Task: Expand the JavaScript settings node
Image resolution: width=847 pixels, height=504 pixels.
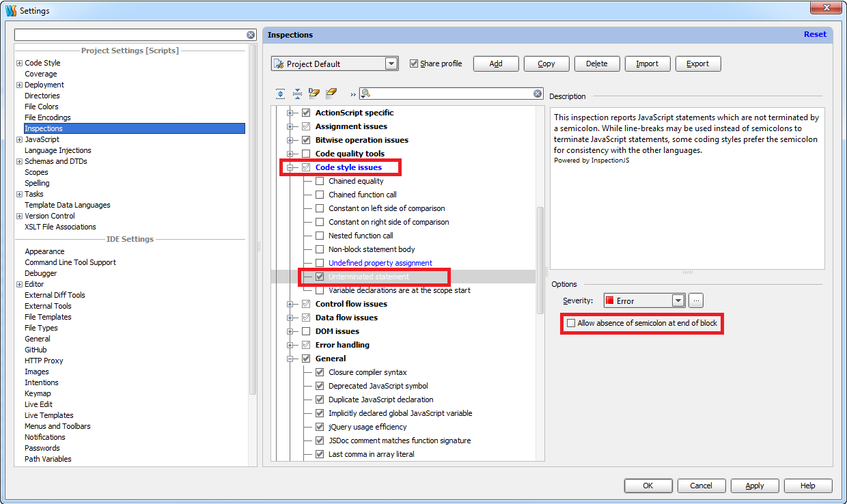Action: (x=19, y=139)
